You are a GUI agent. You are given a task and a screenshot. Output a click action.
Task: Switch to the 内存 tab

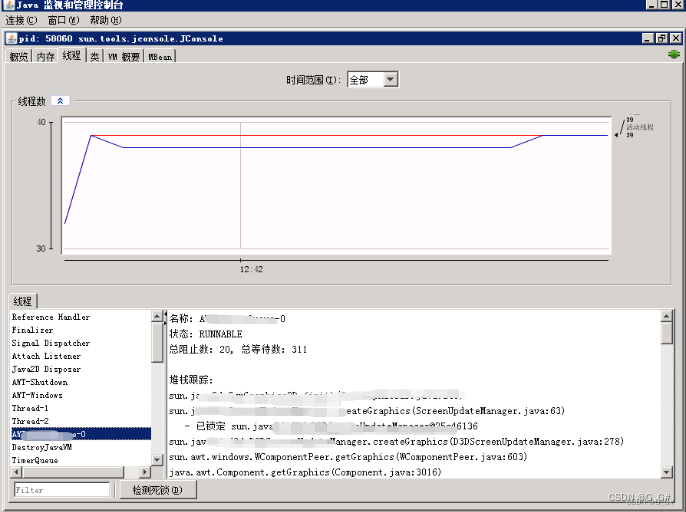point(46,57)
